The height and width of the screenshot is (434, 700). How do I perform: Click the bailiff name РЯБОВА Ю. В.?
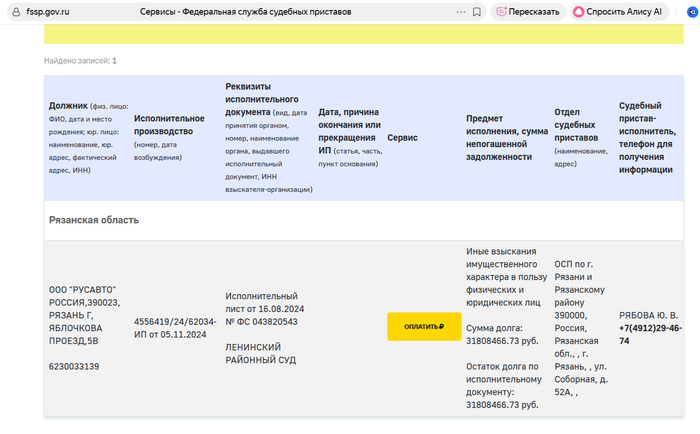coord(649,314)
